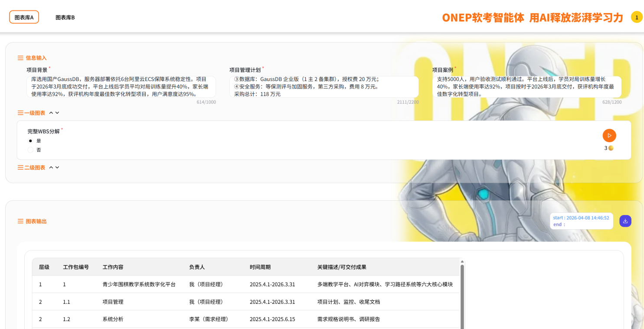Click the start/end timestamp label
Screen dimensions: 644x329
[581, 221]
